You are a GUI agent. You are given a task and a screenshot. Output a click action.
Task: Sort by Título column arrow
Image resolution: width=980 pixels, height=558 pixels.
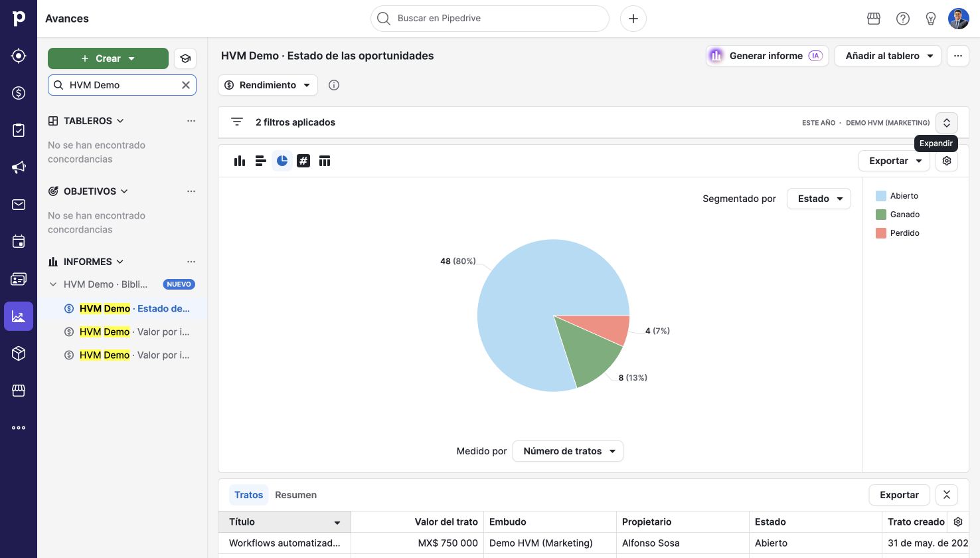coord(337,523)
